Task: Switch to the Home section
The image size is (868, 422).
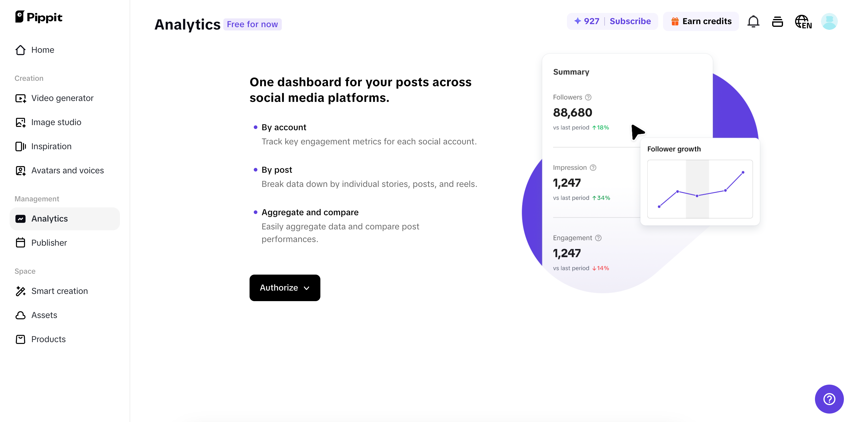Action: click(x=43, y=49)
